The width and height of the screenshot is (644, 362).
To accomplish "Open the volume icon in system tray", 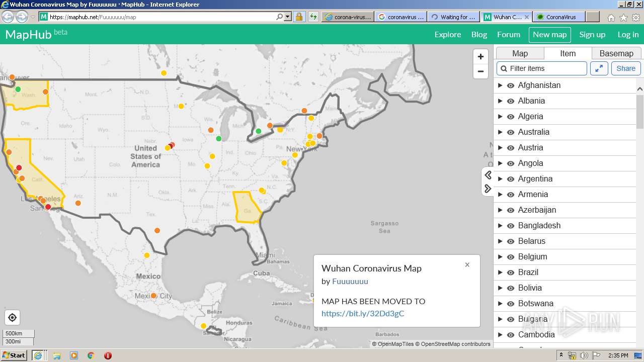I will click(584, 355).
